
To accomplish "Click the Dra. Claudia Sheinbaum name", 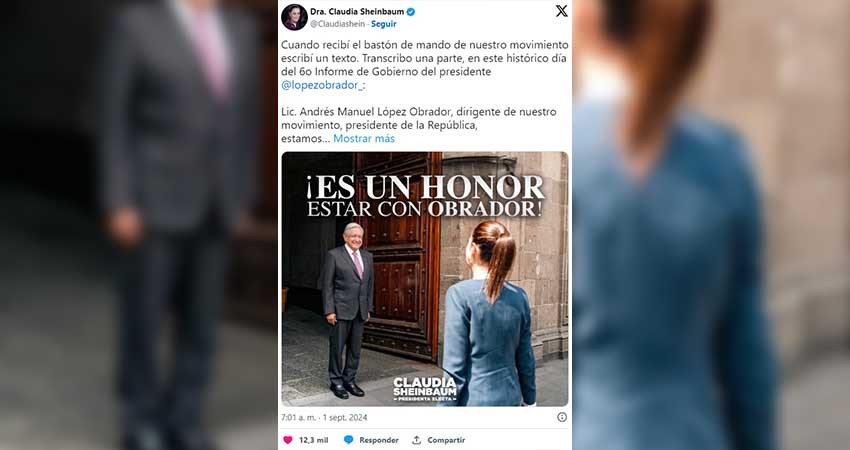I will click(357, 11).
